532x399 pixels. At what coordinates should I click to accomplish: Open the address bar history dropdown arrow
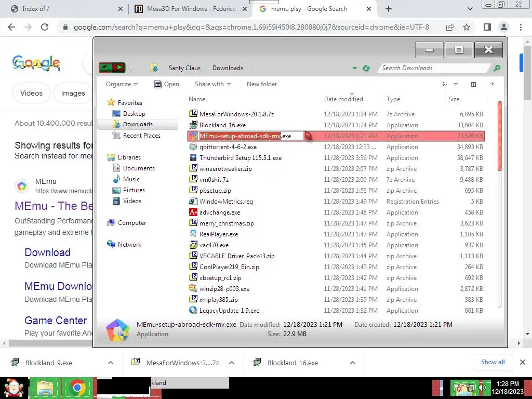354,68
